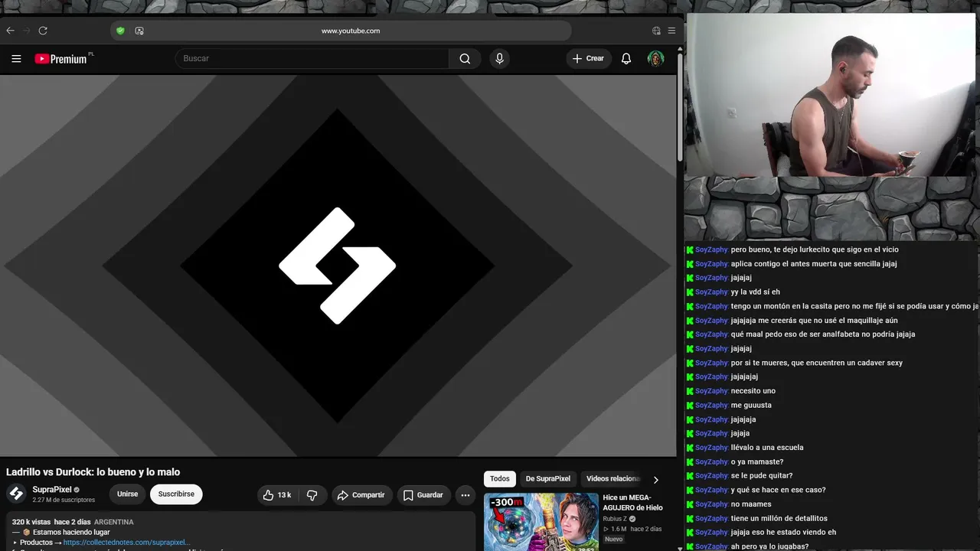The image size is (980, 551).
Task: Click the green shield security icon
Action: [120, 31]
